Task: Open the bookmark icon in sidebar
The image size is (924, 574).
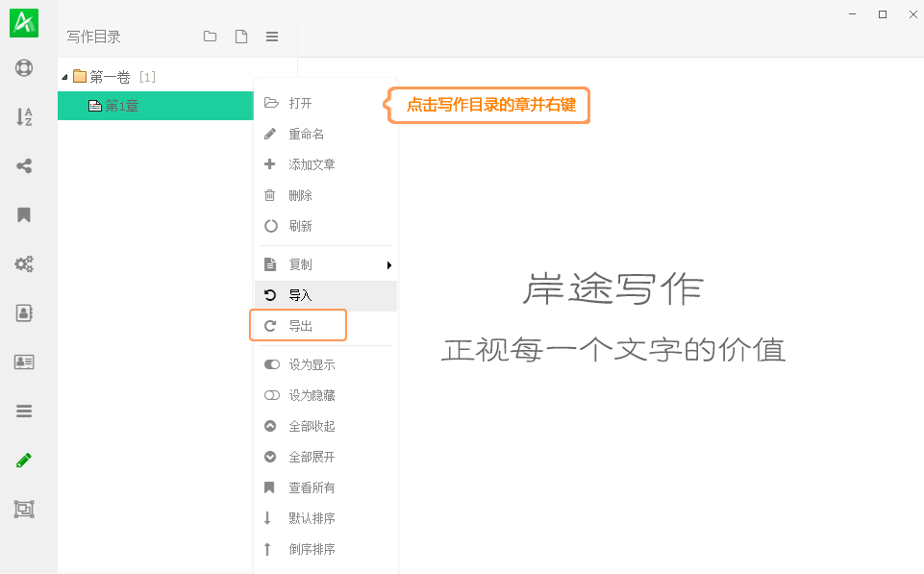Action: coord(24,214)
